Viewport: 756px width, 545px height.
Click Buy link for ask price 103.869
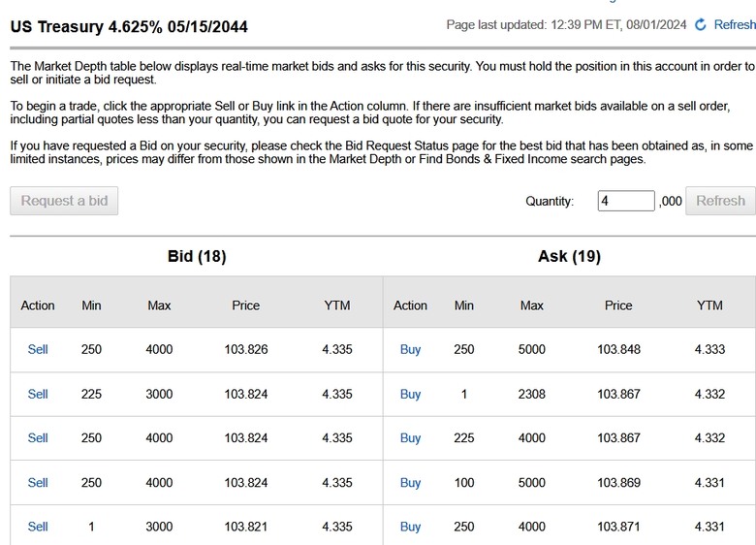tap(410, 483)
